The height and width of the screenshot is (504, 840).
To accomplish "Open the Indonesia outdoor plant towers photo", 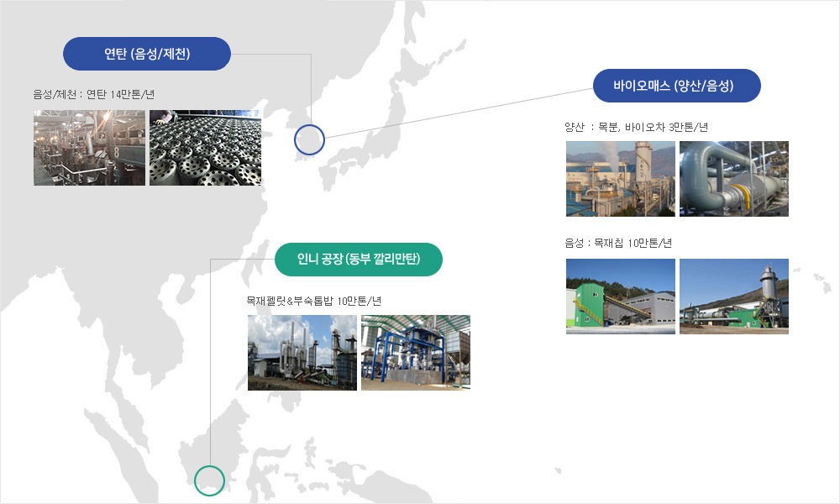I will pos(302,353).
